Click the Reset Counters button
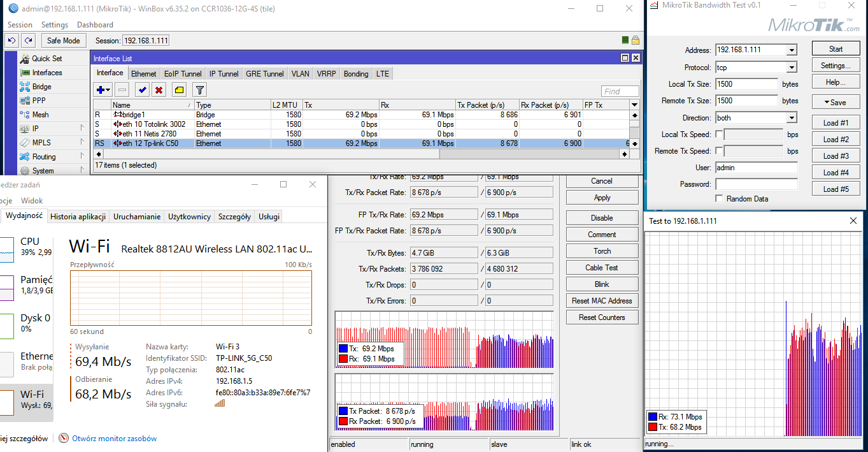Screen dimensions: 868x452 click(602, 317)
